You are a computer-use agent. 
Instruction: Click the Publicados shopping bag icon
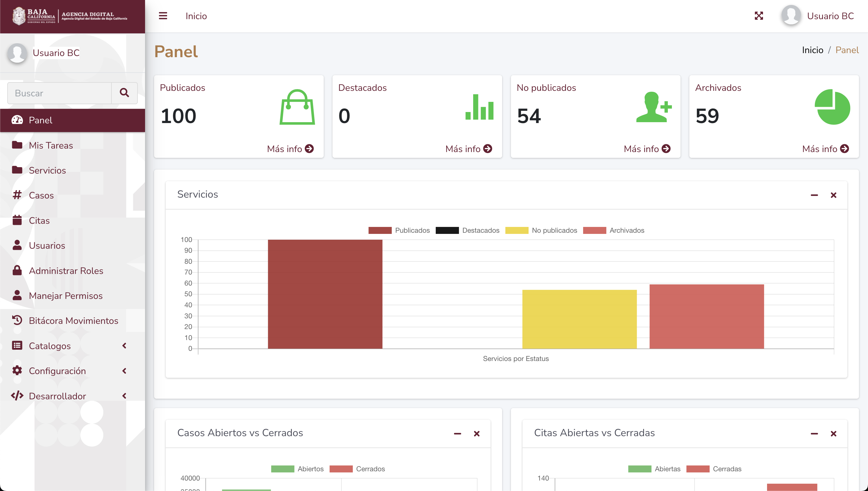[x=297, y=107]
